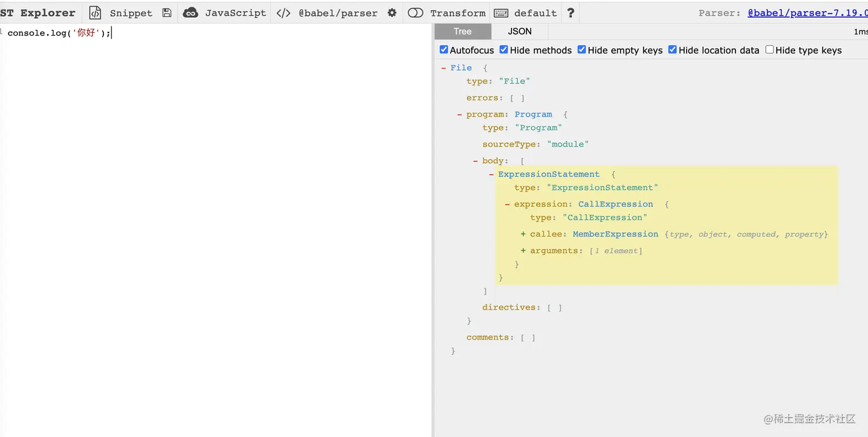Expand the callee MemberExpression node
This screenshot has width=868, height=437.
[x=524, y=234]
